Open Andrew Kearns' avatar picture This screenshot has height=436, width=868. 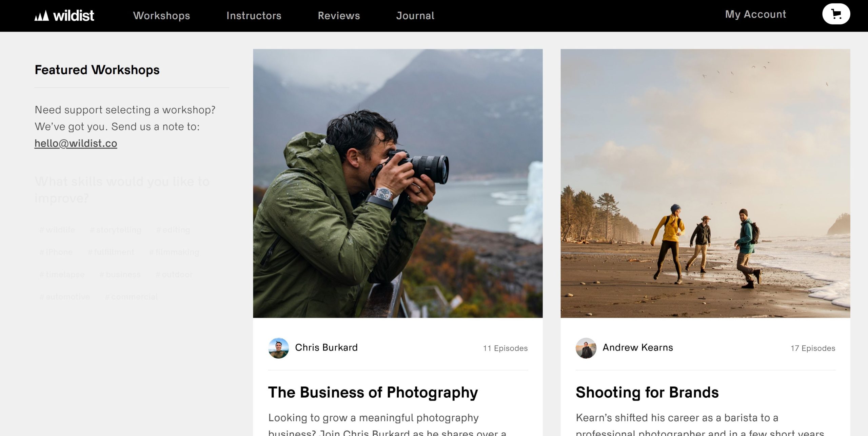pos(586,348)
